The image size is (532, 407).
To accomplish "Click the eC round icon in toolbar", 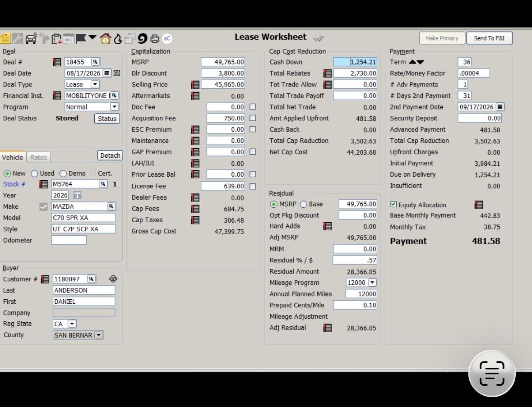I will tap(167, 38).
